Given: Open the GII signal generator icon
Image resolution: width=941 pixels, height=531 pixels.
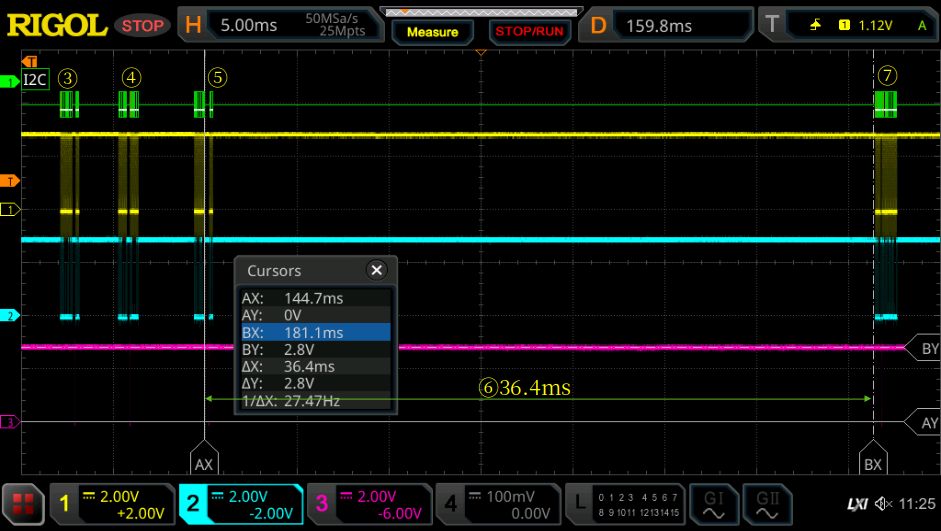Looking at the screenshot, I should (768, 505).
